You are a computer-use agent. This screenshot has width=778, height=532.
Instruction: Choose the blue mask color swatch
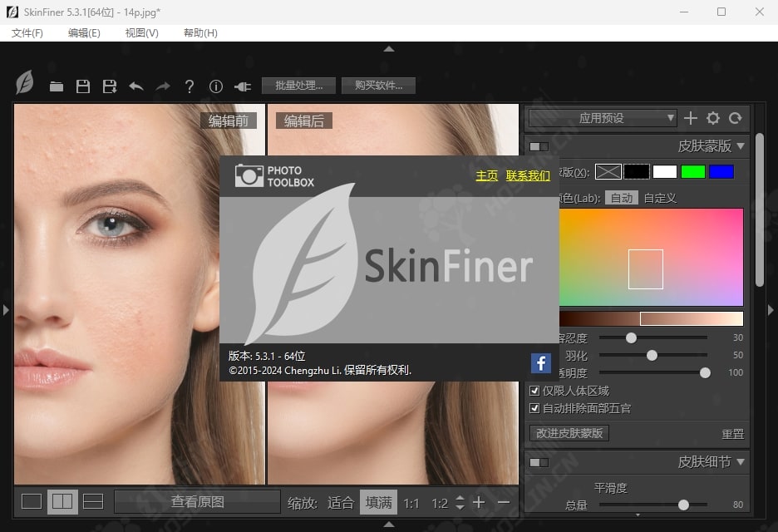pyautogui.click(x=721, y=172)
